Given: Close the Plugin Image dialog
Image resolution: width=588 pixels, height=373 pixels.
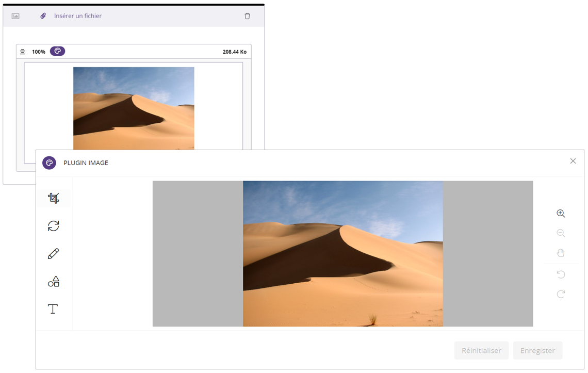Looking at the screenshot, I should click(573, 161).
